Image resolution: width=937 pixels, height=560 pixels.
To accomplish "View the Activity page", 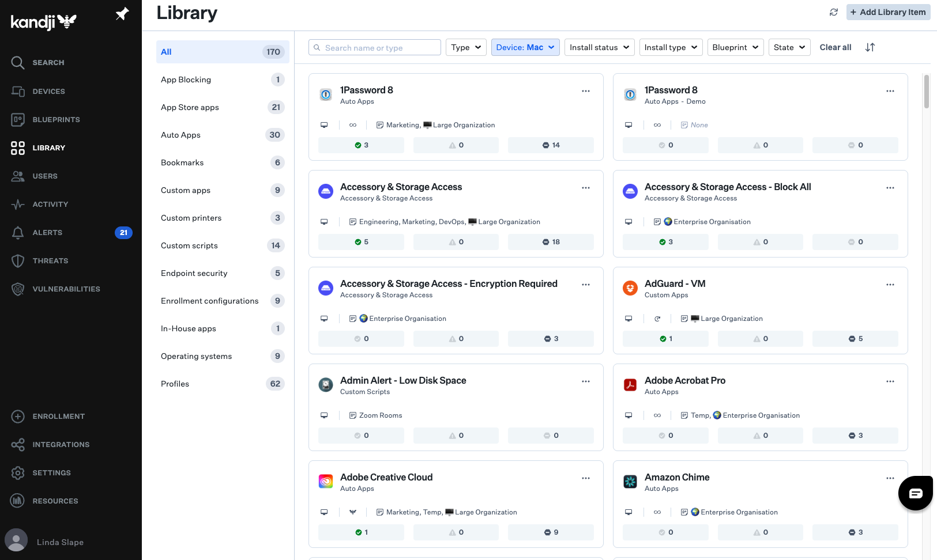I will coord(39,204).
